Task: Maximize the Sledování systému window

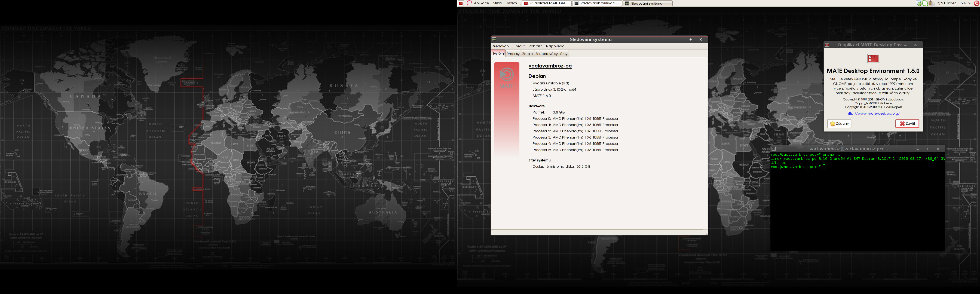Action: [690, 39]
